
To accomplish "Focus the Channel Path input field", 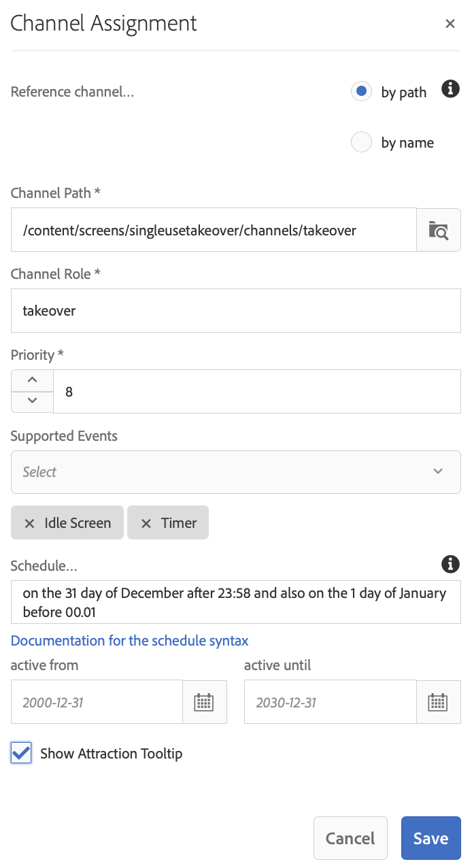I will coord(214,230).
